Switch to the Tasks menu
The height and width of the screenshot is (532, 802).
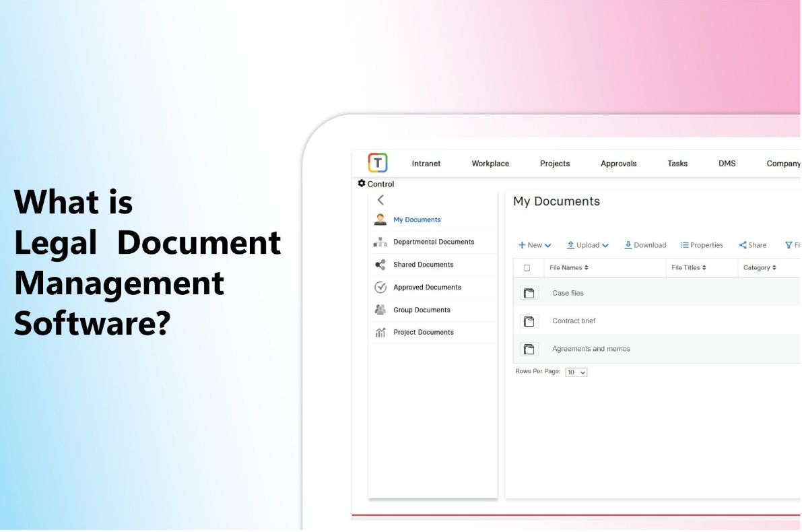click(x=677, y=164)
